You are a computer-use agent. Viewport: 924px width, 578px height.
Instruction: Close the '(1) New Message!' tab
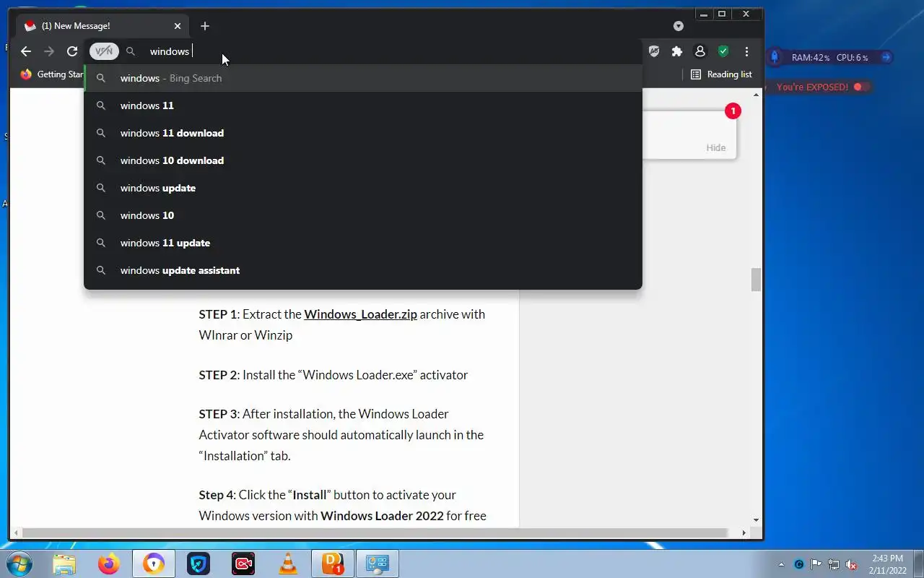tap(178, 26)
